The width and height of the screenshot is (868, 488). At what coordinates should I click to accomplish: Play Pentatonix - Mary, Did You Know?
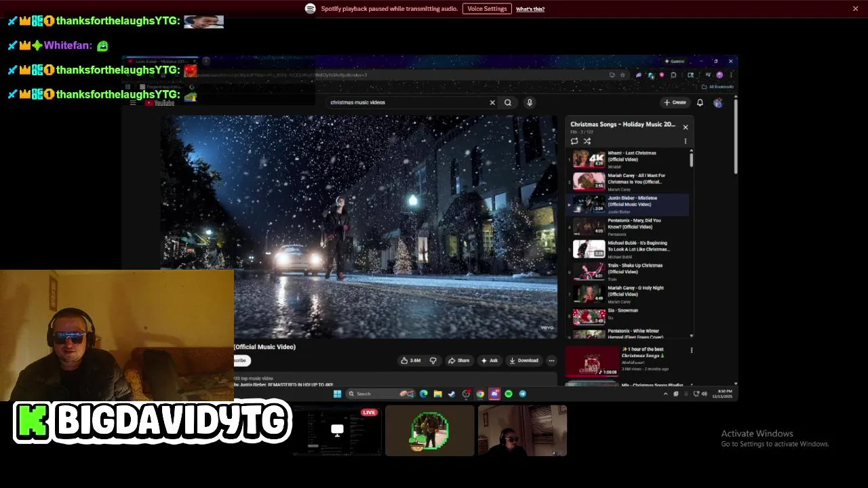click(627, 226)
